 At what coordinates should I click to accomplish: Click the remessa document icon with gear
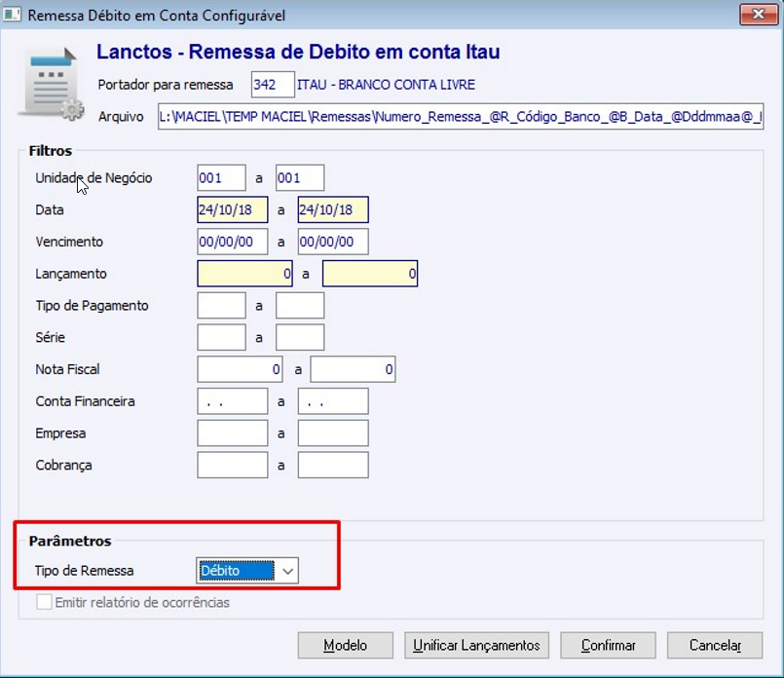coord(51,84)
